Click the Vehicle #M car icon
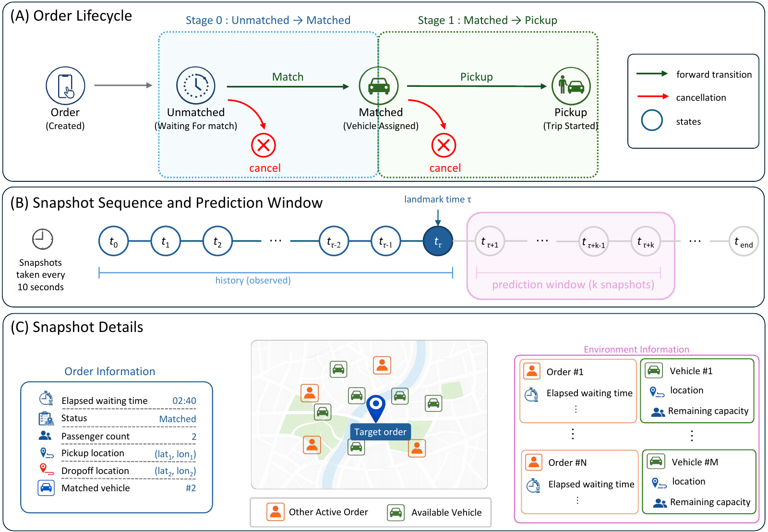This screenshot has width=768, height=532. pos(656,461)
